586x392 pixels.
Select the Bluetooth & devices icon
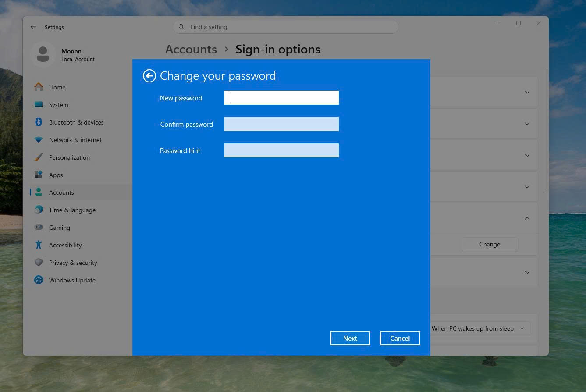39,122
